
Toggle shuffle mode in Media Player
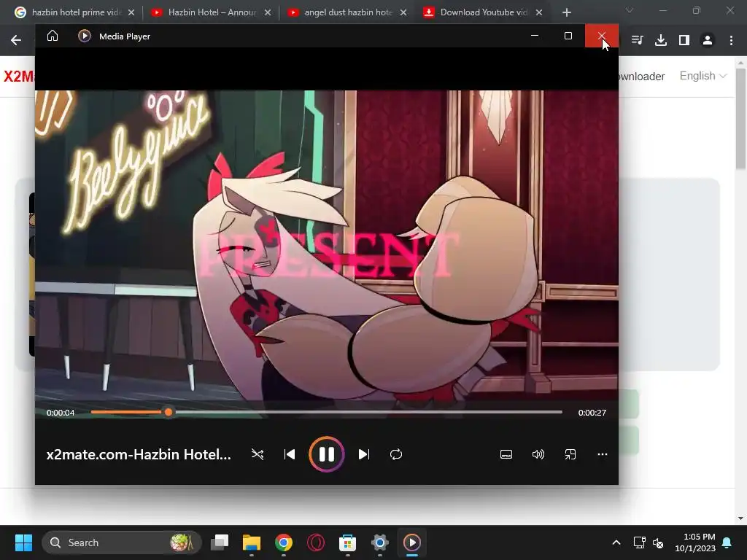258,454
